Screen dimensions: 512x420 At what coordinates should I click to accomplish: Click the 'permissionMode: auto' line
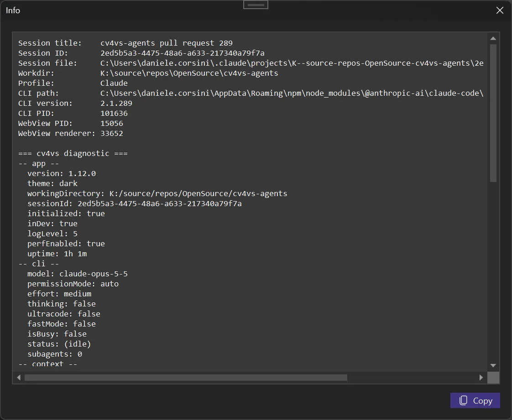(x=73, y=284)
